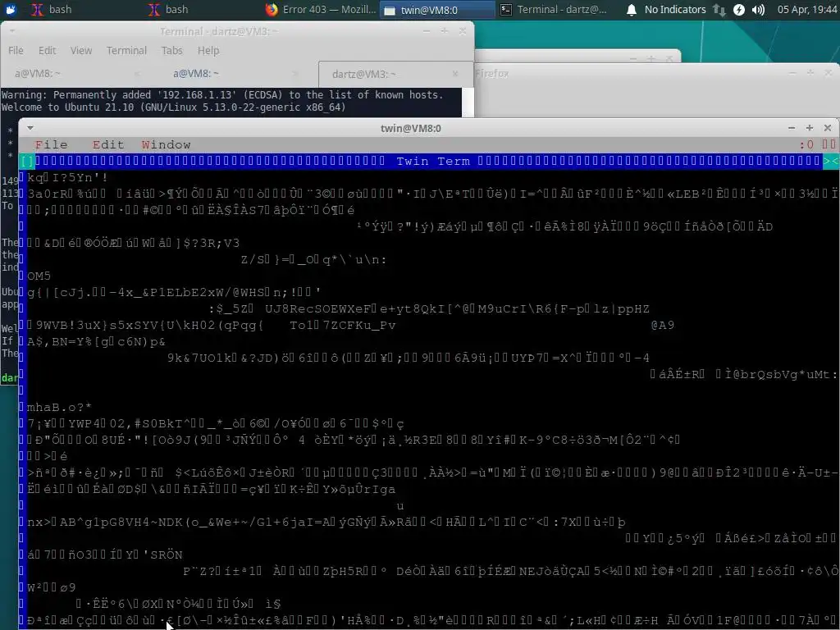
Task: Click the 'OM5' line in Twin Term
Action: tap(39, 276)
